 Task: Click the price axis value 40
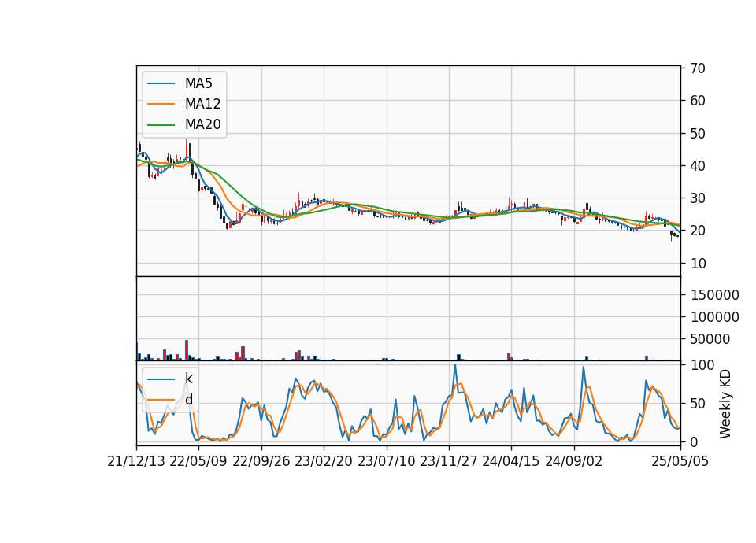[x=698, y=166]
